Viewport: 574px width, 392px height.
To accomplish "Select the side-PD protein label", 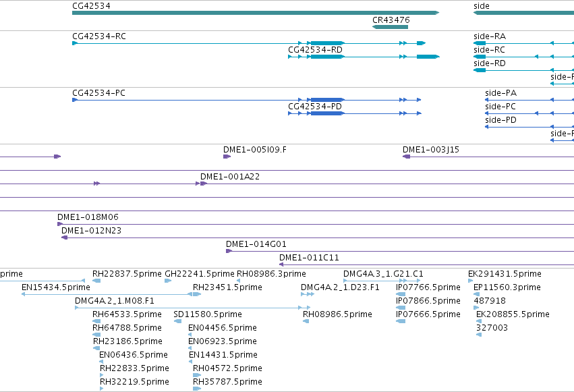I will point(500,120).
